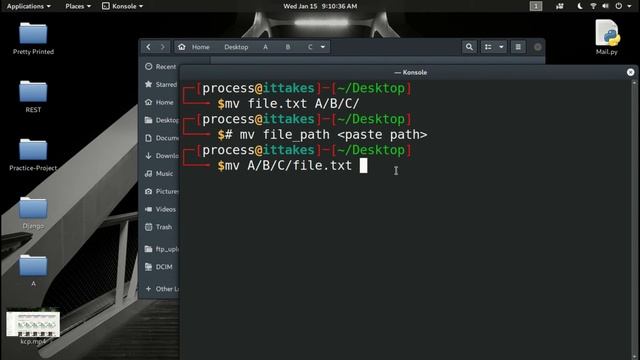The image size is (640, 360).
Task: Open Pictures in the sidebar
Action: click(x=161, y=191)
